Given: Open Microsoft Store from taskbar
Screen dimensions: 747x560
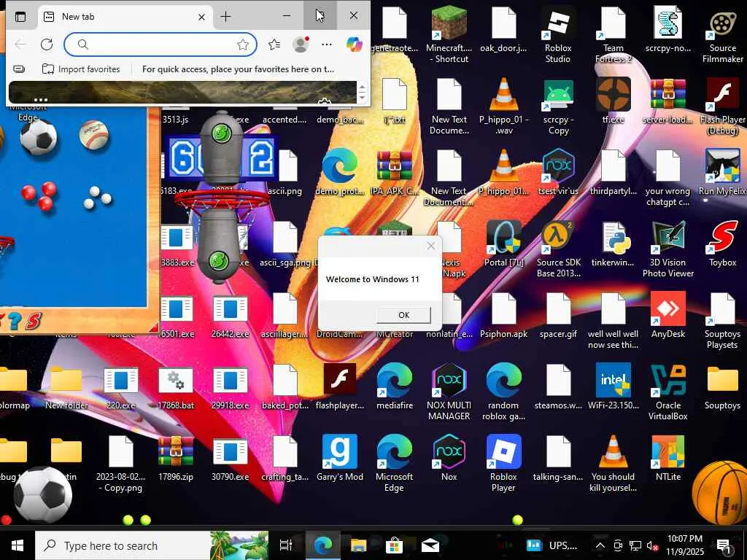Looking at the screenshot, I should [x=394, y=545].
